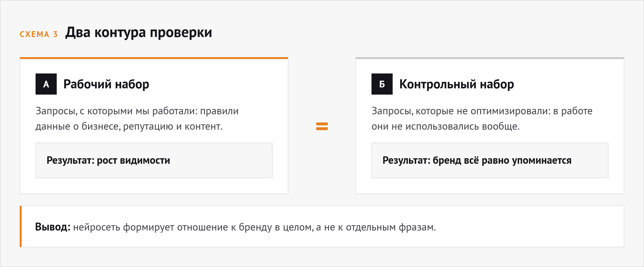This screenshot has width=644, height=267.
Task: Click the gray top bar of card Б
Action: (490, 58)
